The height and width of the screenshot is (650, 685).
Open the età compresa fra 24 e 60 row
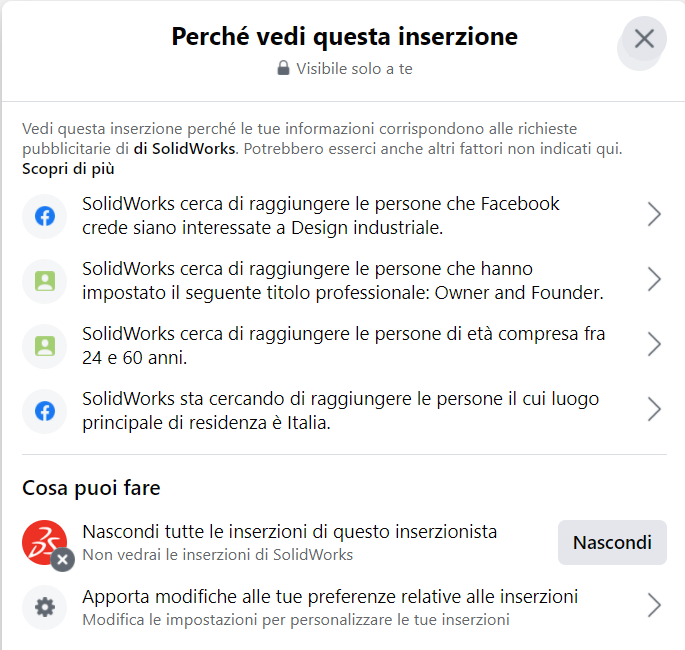pyautogui.click(x=344, y=346)
